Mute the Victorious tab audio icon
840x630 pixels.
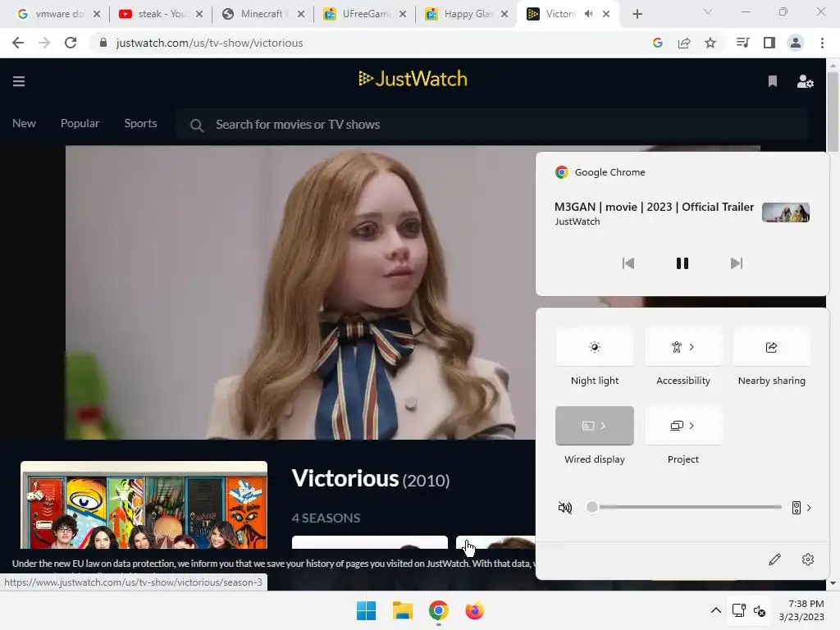tap(588, 14)
